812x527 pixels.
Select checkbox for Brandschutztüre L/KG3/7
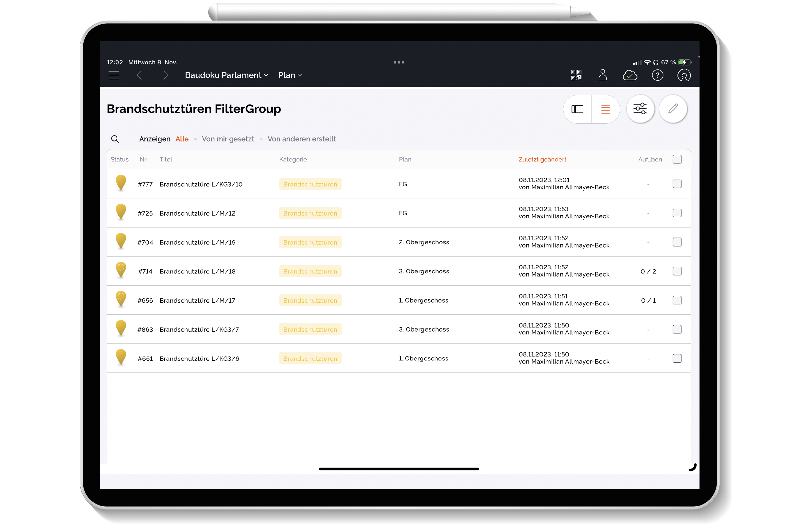tap(677, 329)
